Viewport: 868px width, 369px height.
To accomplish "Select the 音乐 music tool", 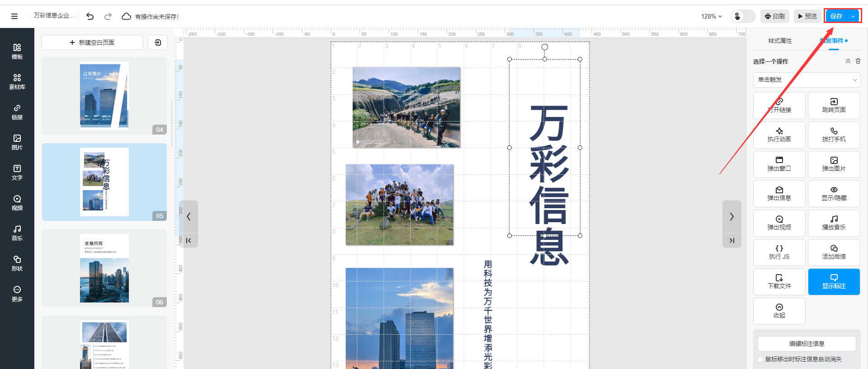I will click(17, 233).
